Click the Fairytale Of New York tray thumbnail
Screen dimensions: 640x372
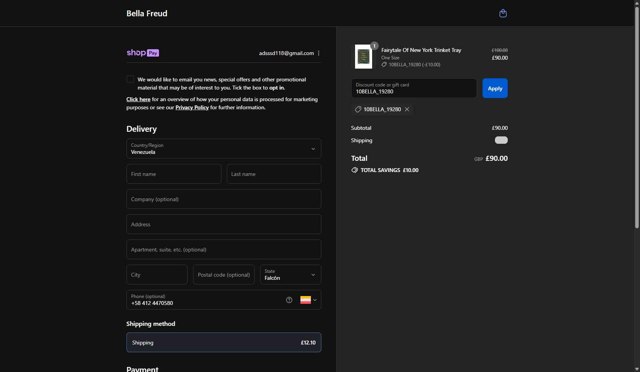coord(363,56)
